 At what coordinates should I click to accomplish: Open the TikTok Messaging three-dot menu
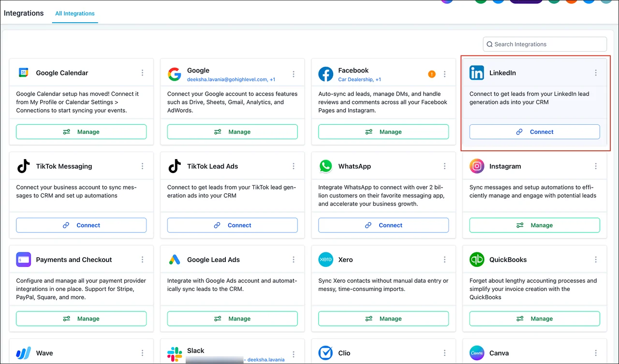[143, 166]
